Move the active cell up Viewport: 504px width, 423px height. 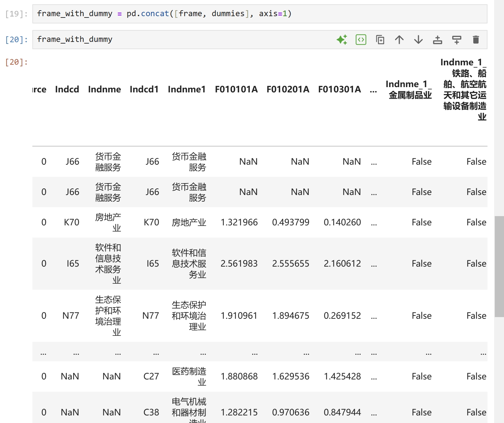coord(399,40)
